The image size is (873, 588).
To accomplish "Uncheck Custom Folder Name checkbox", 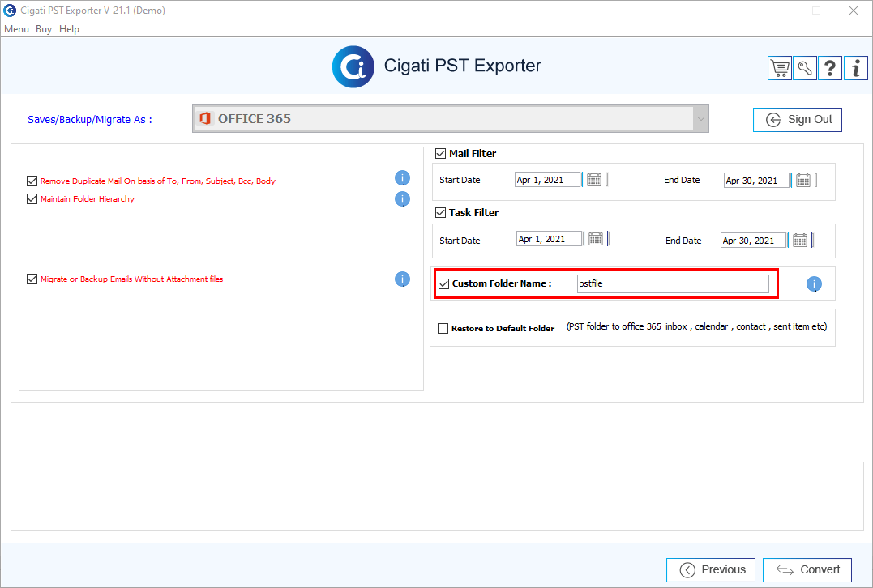I will (x=443, y=283).
